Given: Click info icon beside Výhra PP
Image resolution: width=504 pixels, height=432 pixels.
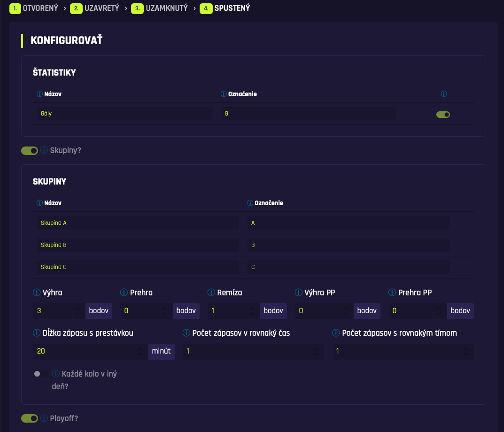Looking at the screenshot, I should pyautogui.click(x=299, y=293).
